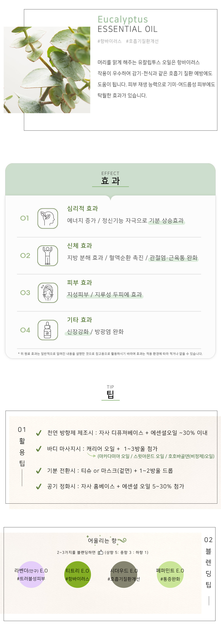The height and width of the screenshot is (644, 221).
Task: Click the checkmark beside 바디 마사지시
Action: (38, 449)
